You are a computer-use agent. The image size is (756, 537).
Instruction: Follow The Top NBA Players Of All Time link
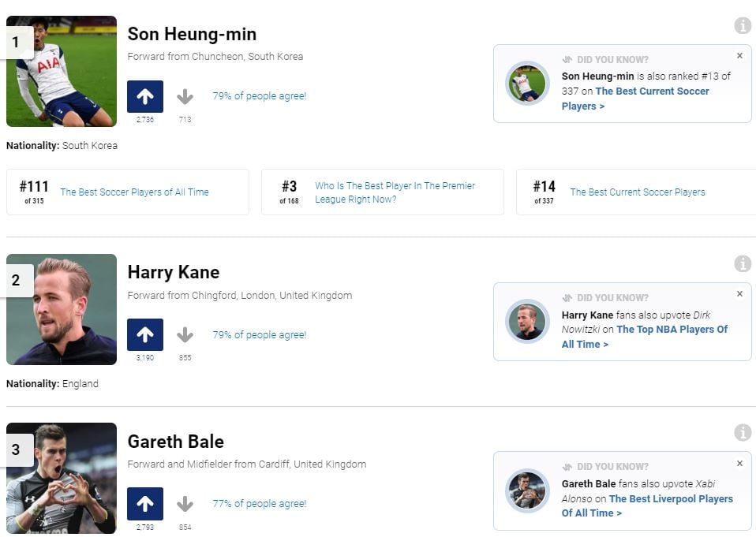point(645,337)
